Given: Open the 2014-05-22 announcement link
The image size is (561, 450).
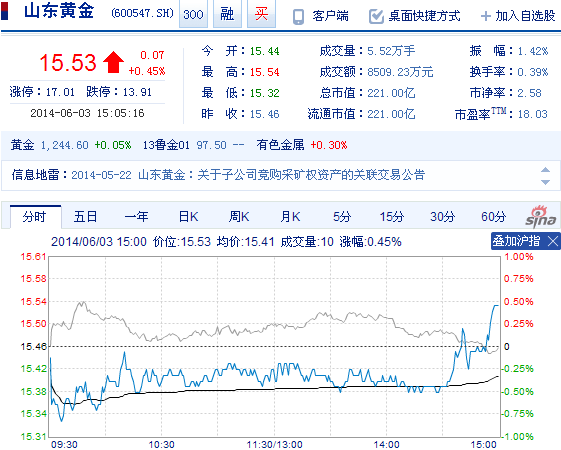Looking at the screenshot, I should pos(248,175).
